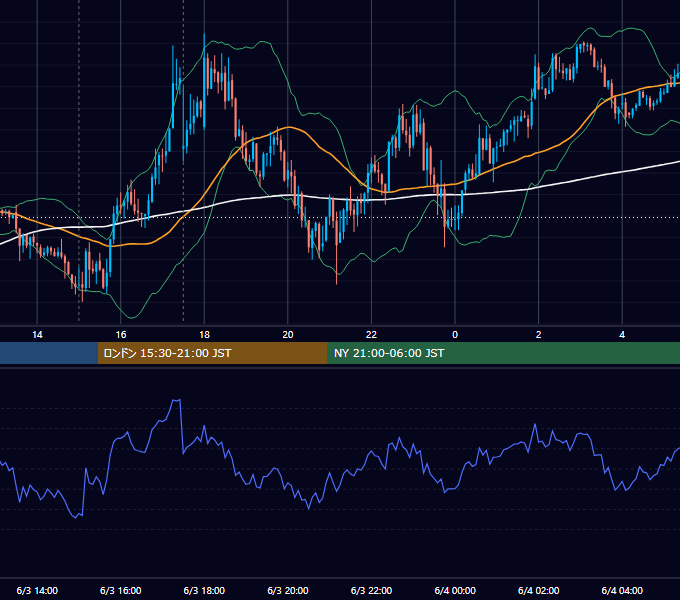Image resolution: width=680 pixels, height=600 pixels.
Task: Click the 6/3 14:00 date label
Action: 37,590
